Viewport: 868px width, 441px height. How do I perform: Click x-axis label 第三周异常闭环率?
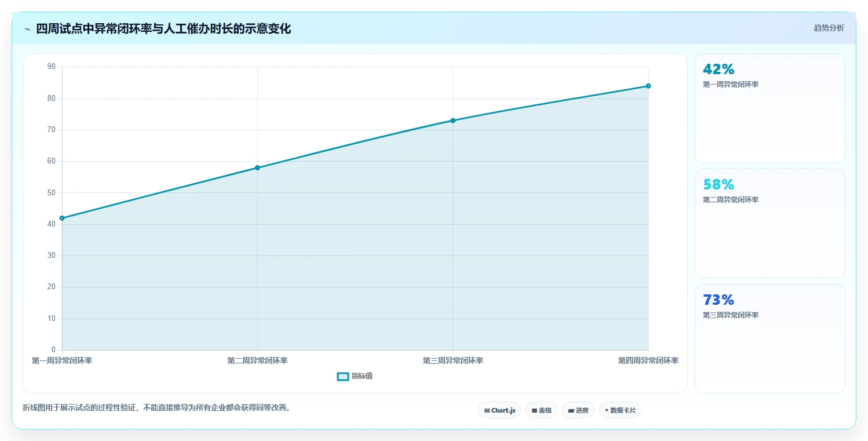tap(453, 360)
